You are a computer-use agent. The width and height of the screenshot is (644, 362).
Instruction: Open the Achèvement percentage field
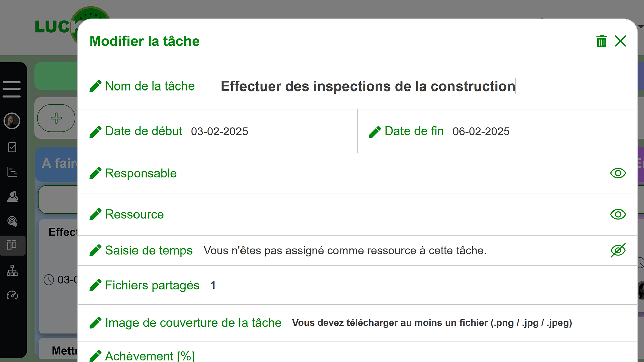pyautogui.click(x=150, y=356)
